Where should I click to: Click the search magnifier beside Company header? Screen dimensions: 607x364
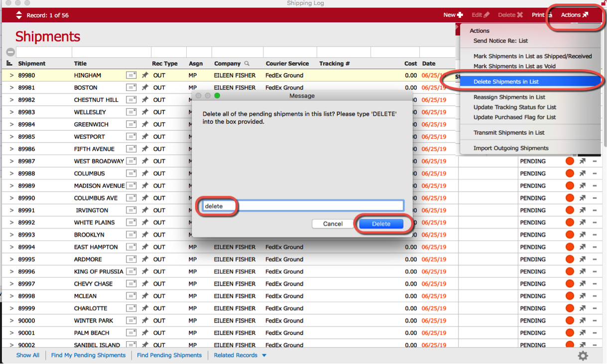(x=246, y=64)
